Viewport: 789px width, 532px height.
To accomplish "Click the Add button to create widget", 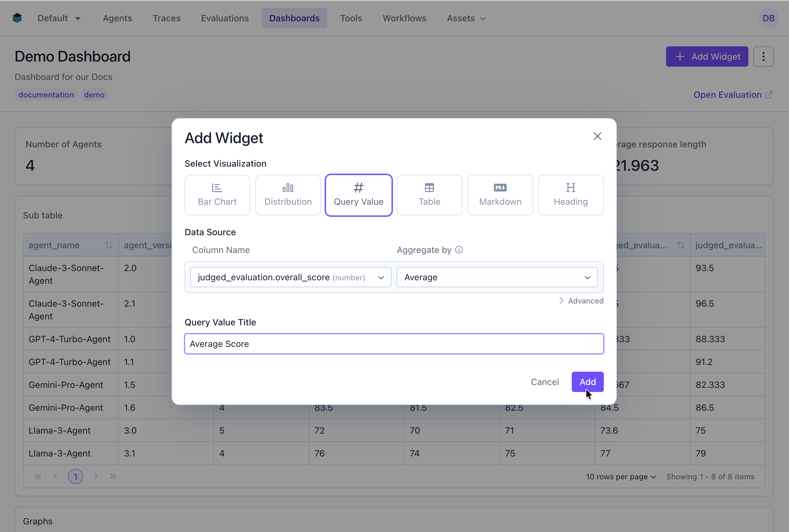I will pos(587,382).
